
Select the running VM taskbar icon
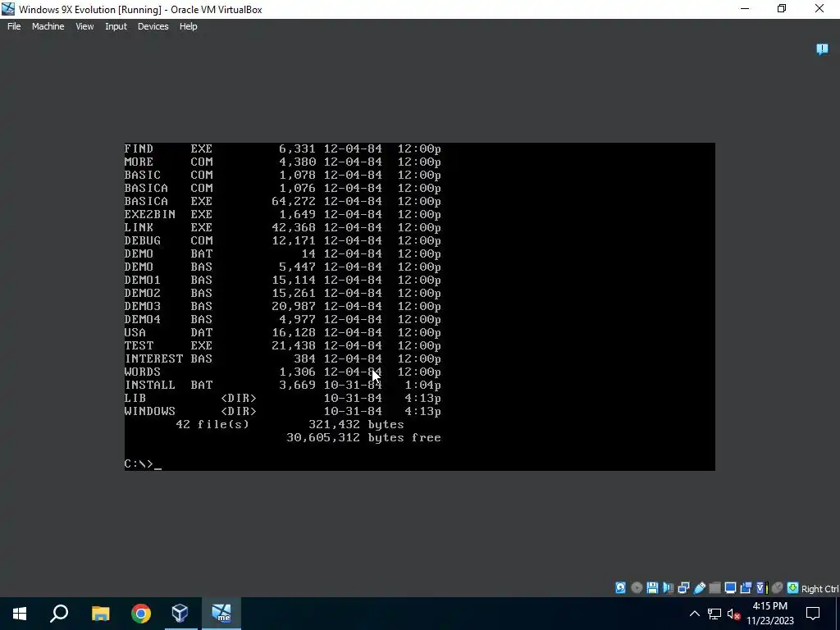coord(221,614)
